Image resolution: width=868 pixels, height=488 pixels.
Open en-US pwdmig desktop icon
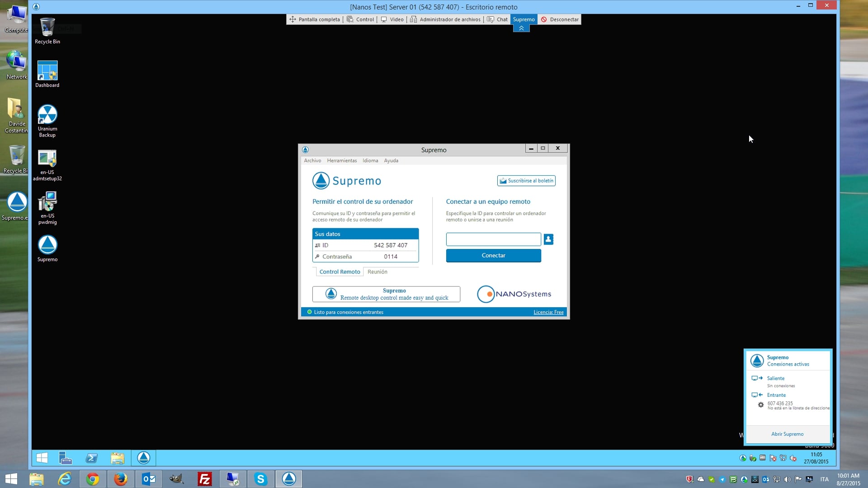47,208
